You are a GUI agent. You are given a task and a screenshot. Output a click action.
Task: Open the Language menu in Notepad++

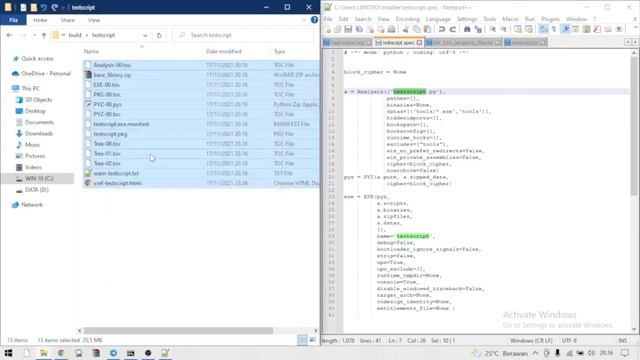438,19
